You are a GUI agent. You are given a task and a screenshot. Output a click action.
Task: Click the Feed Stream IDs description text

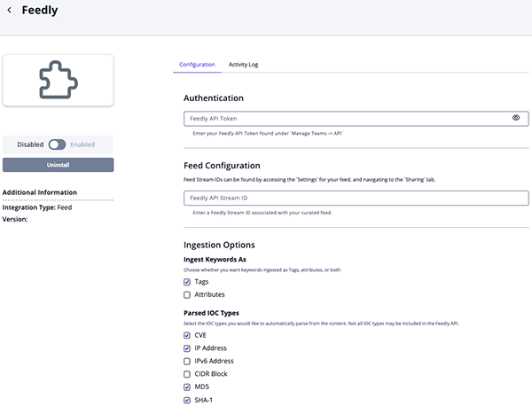pyautogui.click(x=309, y=179)
